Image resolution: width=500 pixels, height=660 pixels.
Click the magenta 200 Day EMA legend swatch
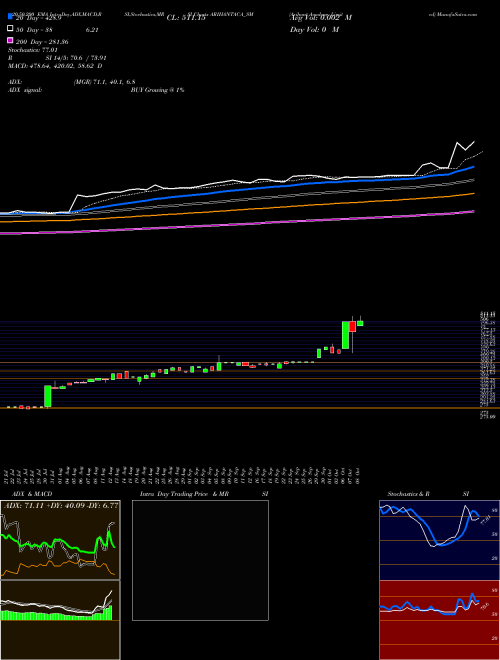tap(10, 41)
